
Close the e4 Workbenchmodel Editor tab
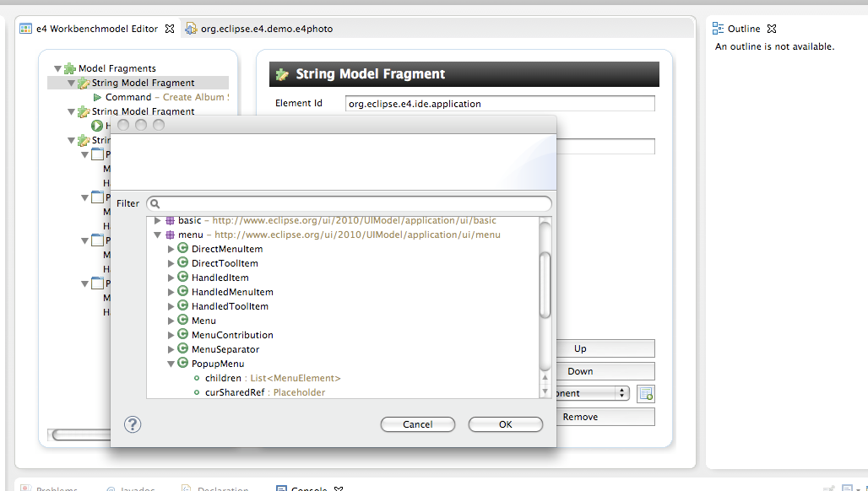(x=170, y=29)
